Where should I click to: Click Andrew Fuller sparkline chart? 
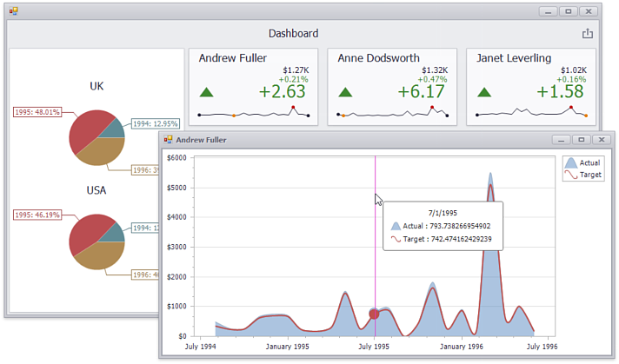click(x=254, y=112)
